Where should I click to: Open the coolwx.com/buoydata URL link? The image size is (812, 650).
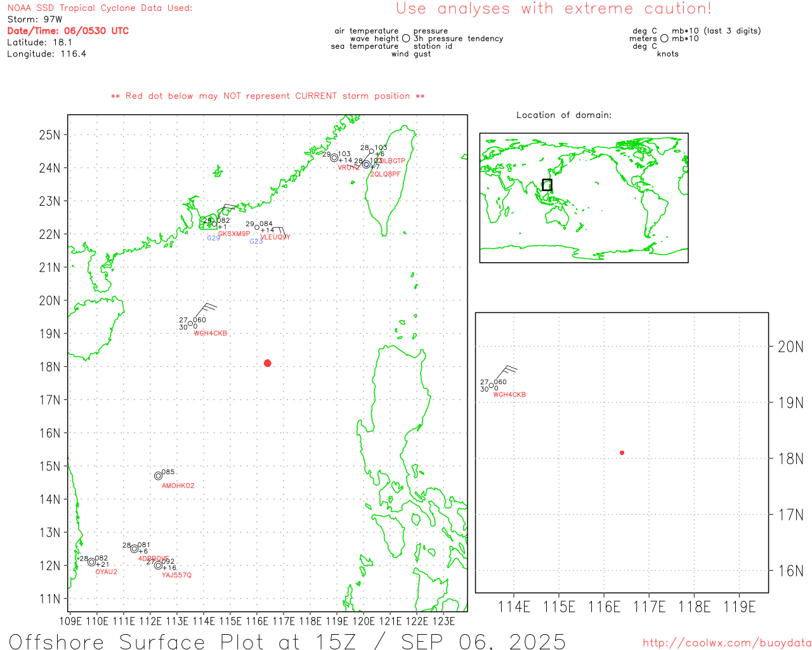coord(727,643)
